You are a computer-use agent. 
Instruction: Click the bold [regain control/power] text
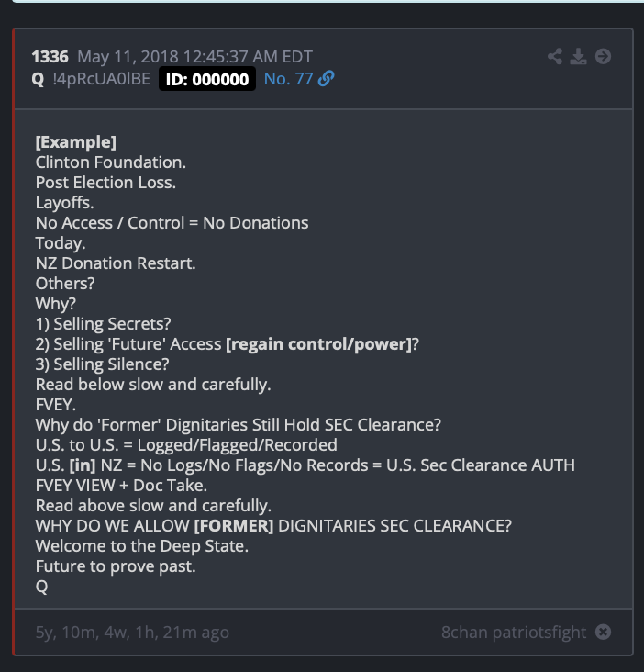tap(318, 344)
